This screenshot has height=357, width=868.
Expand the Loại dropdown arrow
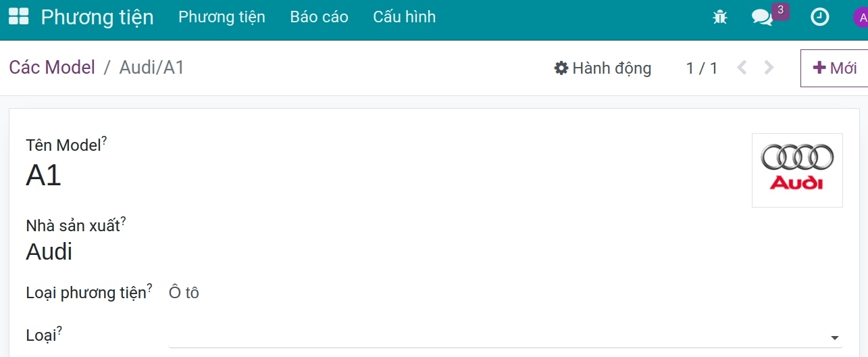pyautogui.click(x=835, y=337)
